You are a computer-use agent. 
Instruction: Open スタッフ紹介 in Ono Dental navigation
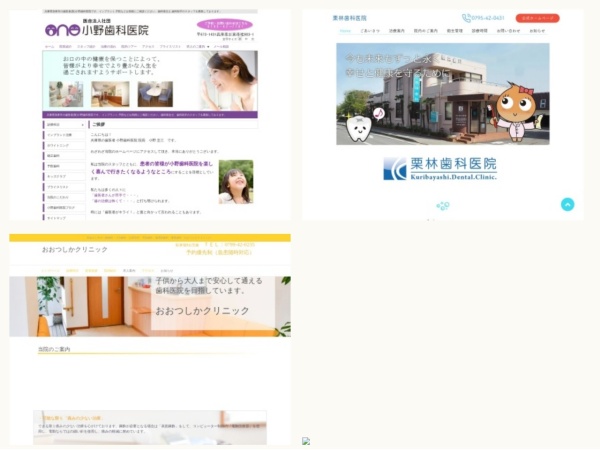(86, 46)
